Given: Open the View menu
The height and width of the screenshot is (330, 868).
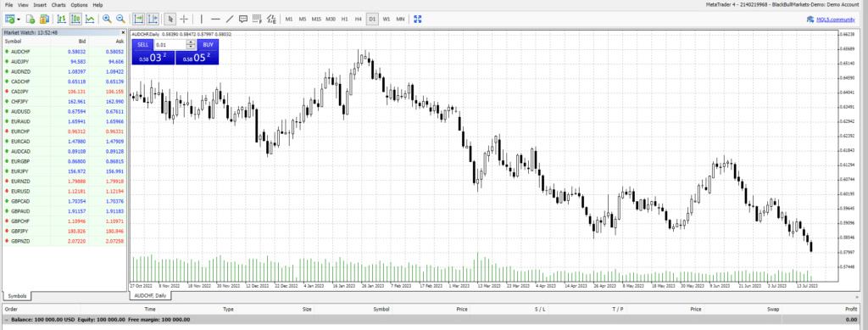Looking at the screenshot, I should click(23, 5).
